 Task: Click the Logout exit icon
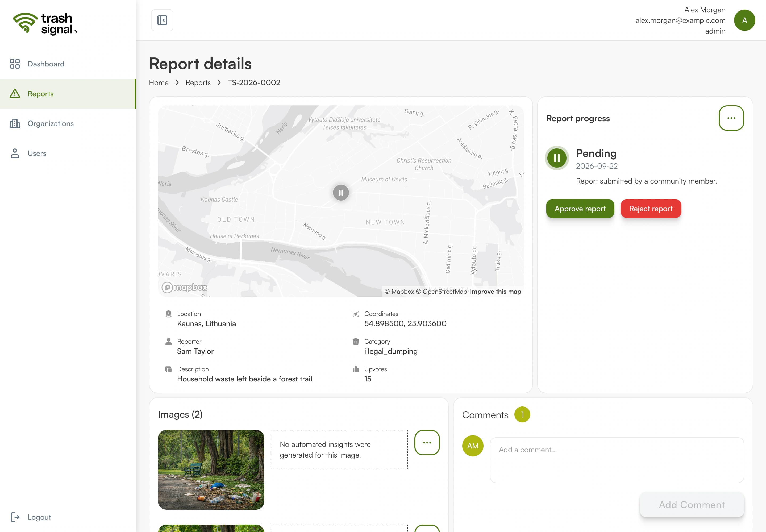pos(15,517)
